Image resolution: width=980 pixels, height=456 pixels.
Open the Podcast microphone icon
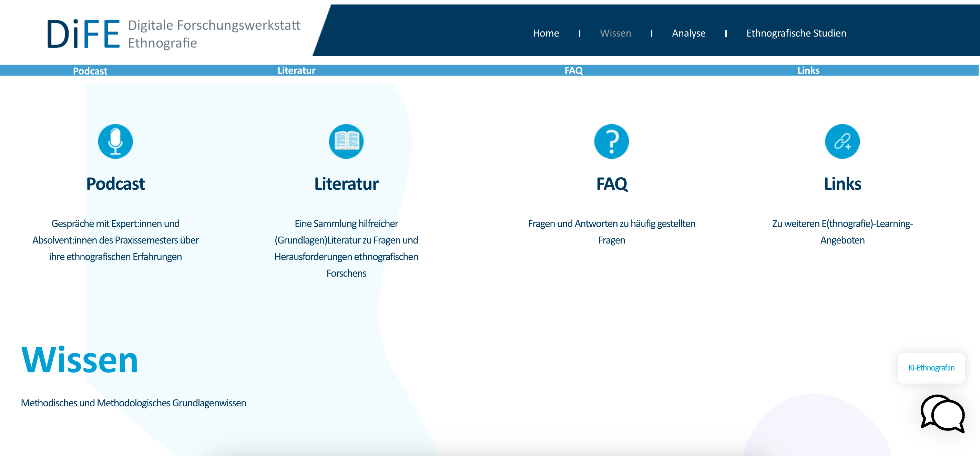click(x=115, y=141)
